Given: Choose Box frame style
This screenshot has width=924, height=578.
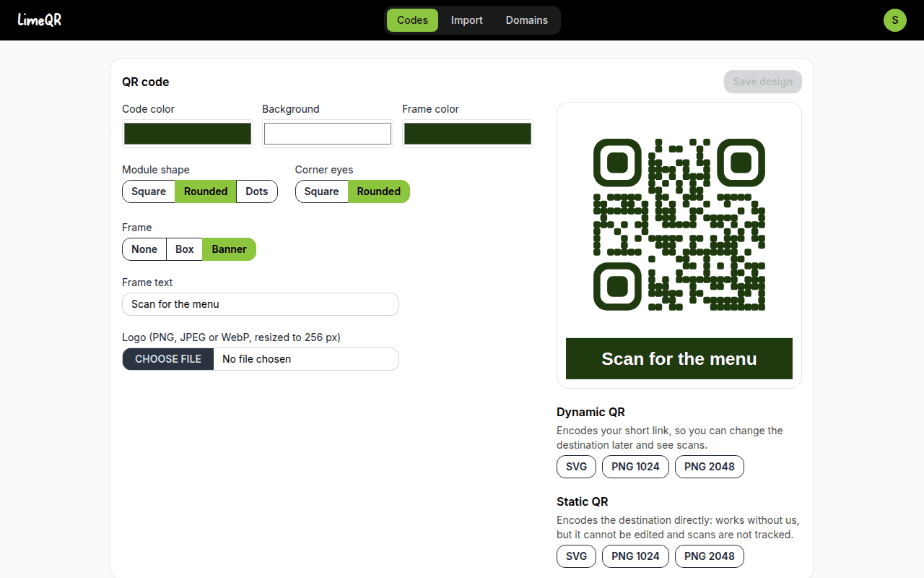Looking at the screenshot, I should 185,249.
